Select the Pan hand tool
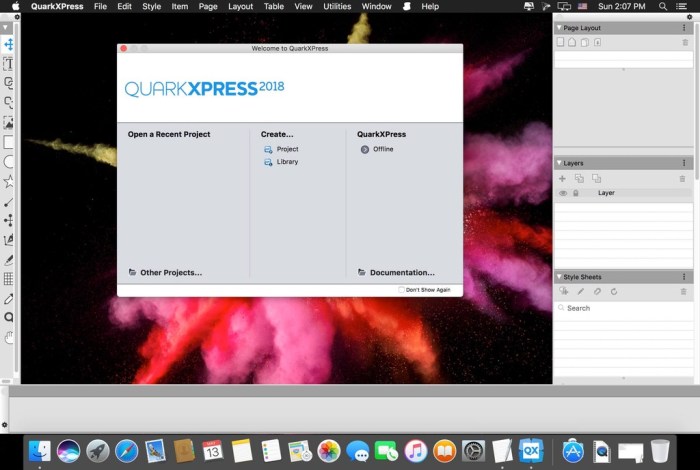This screenshot has height=470, width=700. coord(8,337)
